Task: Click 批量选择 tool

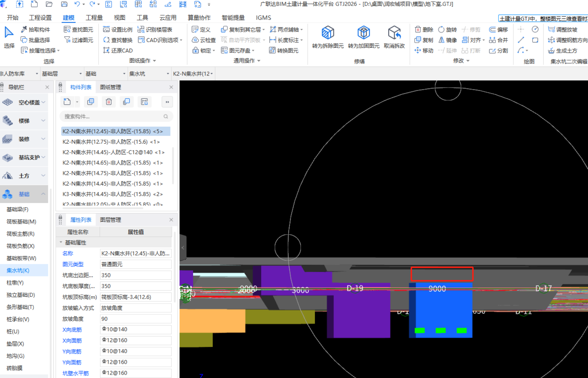Action: [x=36, y=40]
